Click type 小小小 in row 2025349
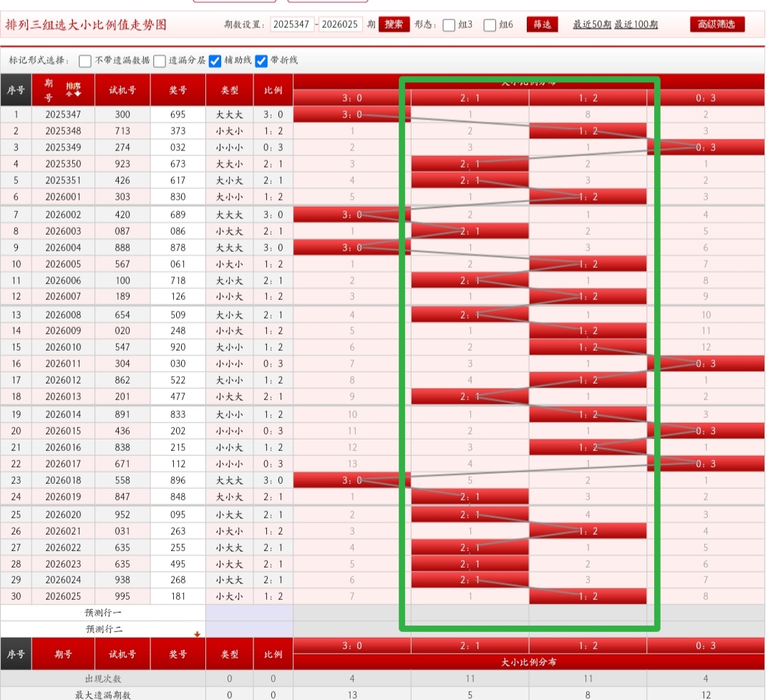This screenshot has height=700, width=773. click(229, 147)
